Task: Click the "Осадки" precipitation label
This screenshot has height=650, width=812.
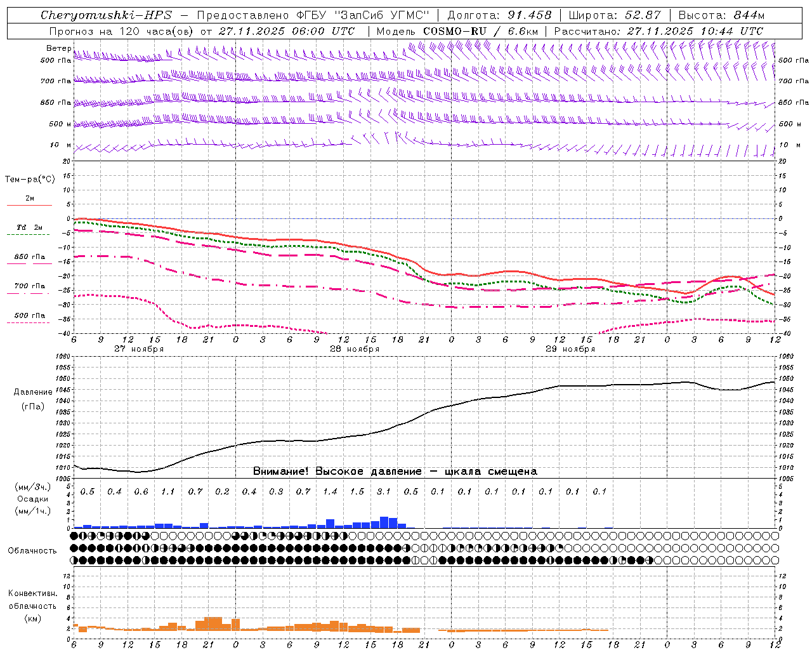Action: click(32, 499)
